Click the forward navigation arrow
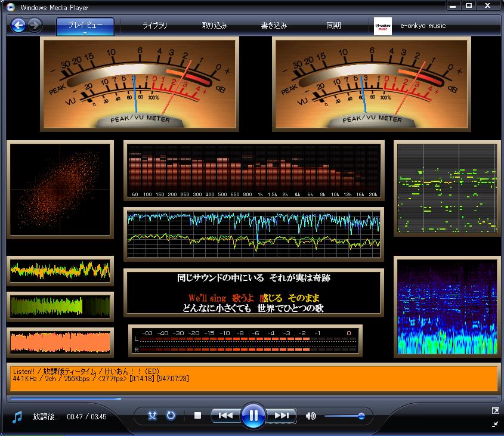The image size is (504, 436). click(x=35, y=26)
